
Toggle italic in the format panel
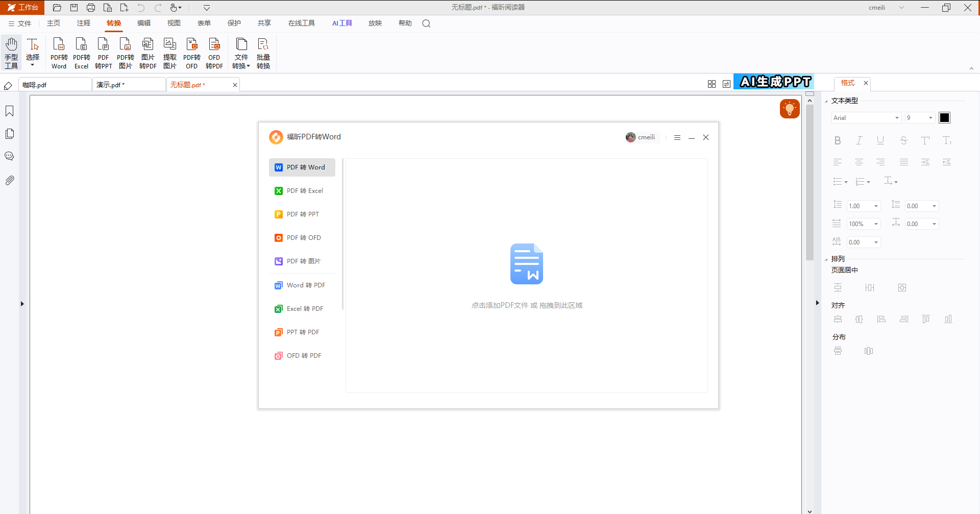tap(859, 140)
